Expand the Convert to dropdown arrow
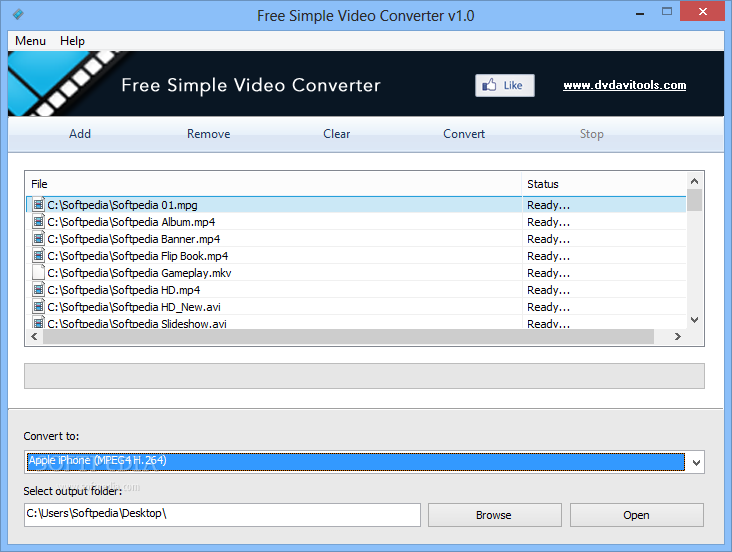732x552 pixels. (696, 463)
